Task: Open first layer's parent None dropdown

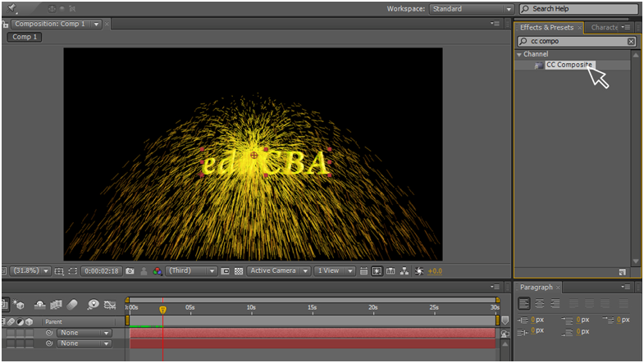Action: click(84, 333)
